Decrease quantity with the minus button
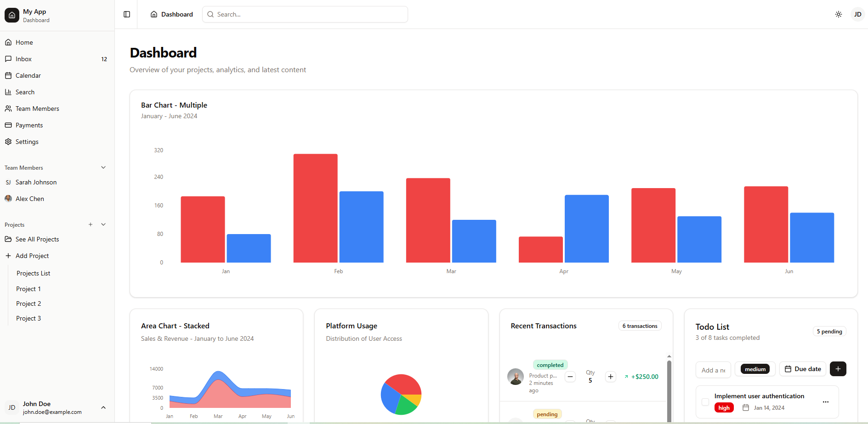Viewport: 868px width, 424px height. 570,377
